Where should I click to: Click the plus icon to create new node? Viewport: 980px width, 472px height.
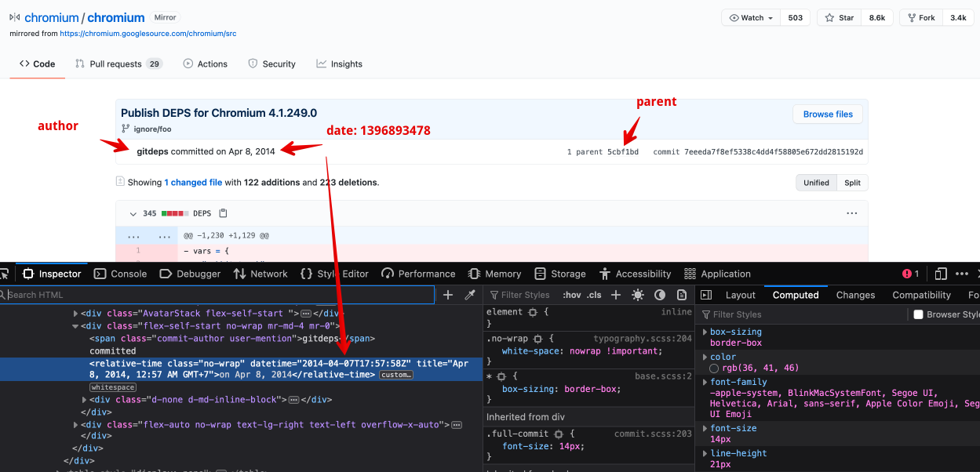point(448,295)
